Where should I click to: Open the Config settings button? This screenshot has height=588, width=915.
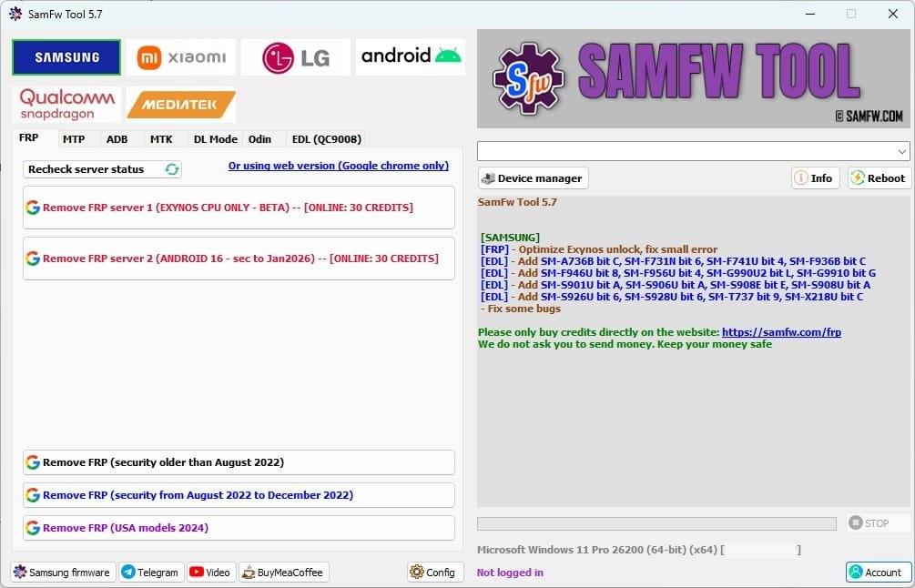click(435, 573)
